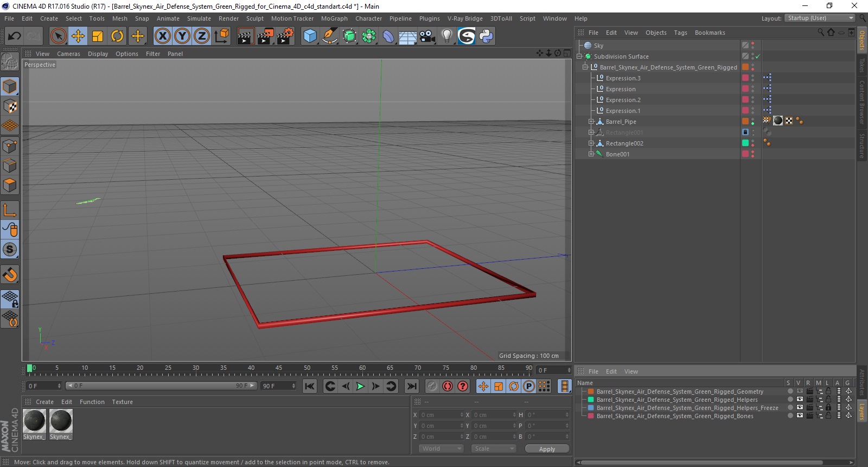Add a Subdivision Surface generator
Viewport: 868px width, 467px height.
[x=349, y=36]
